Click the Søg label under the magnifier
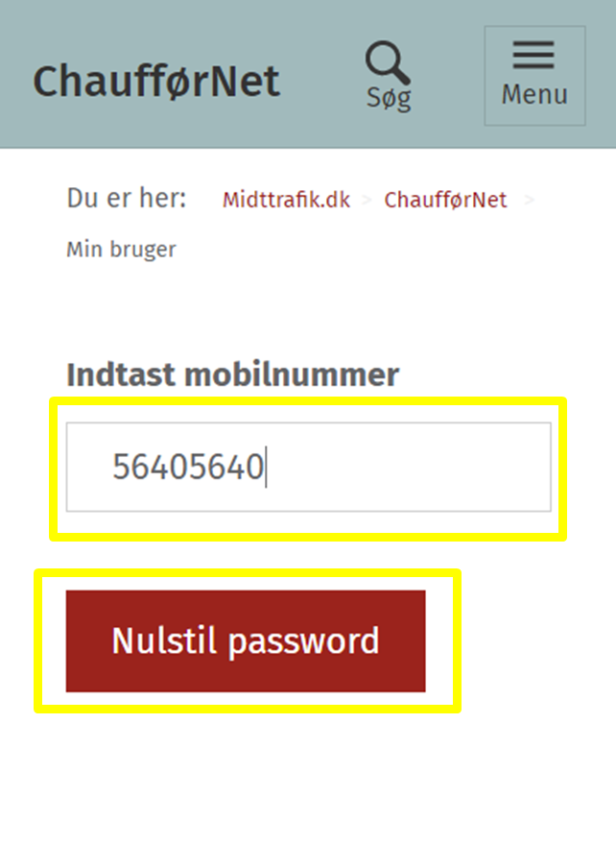616x868 pixels. 389,99
